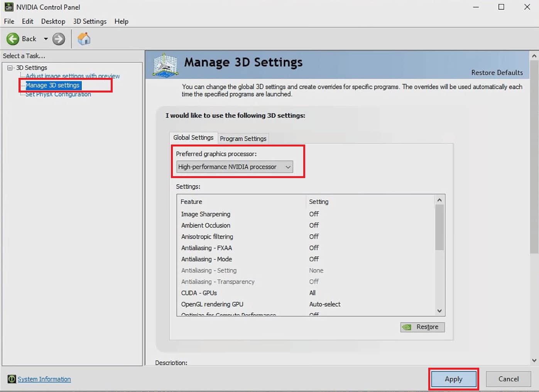Click the main panel scrollbar thumb
The width and height of the screenshot is (539, 392).
534,157
